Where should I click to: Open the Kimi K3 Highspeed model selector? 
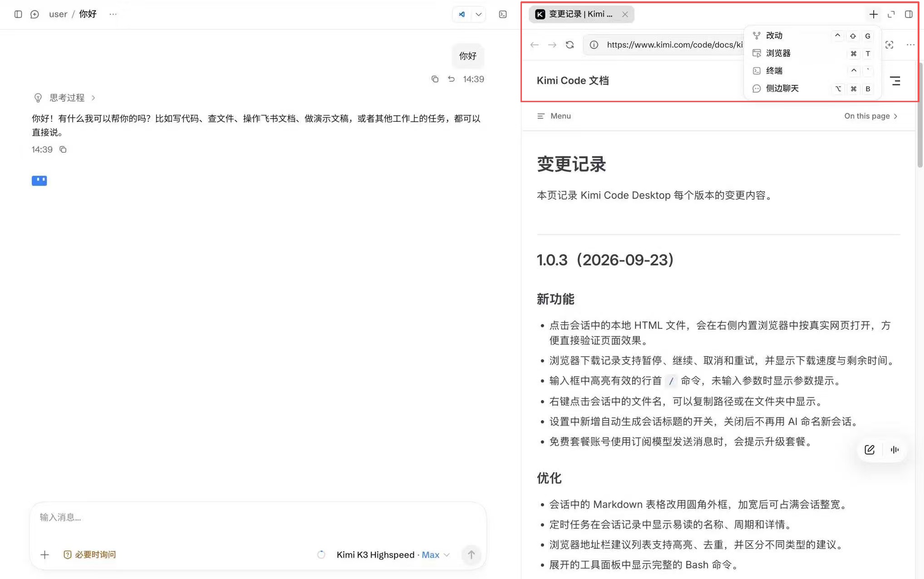tap(393, 554)
